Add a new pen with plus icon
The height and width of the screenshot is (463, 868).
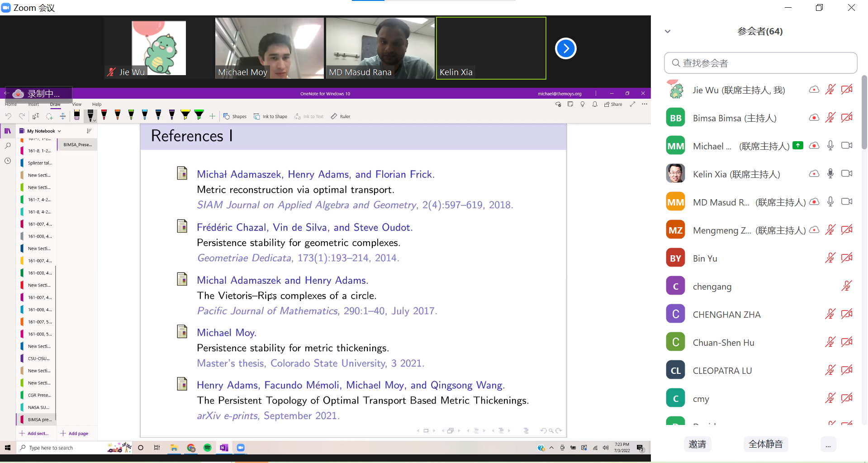(212, 116)
